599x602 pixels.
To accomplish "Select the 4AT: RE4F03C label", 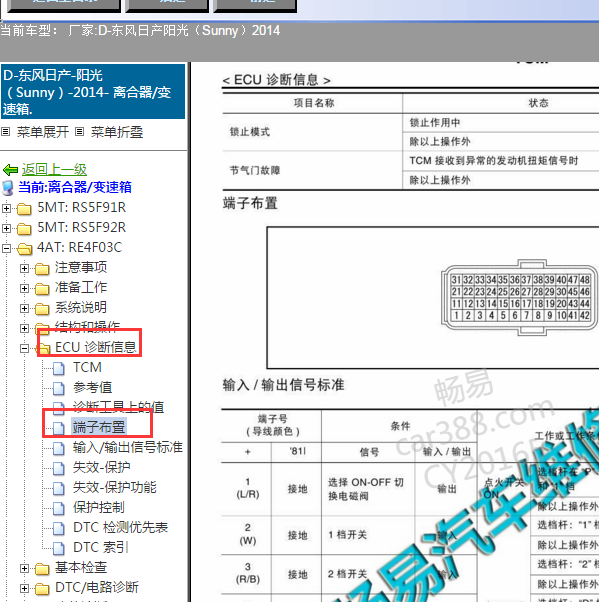I will [79, 248].
